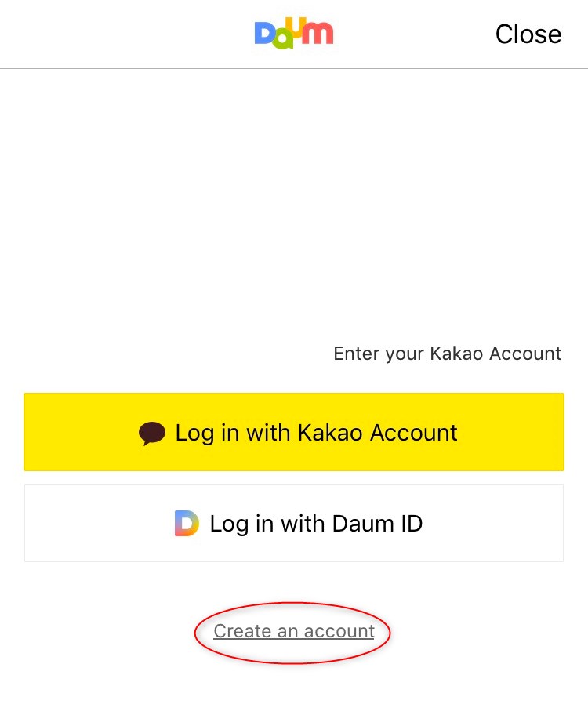Click the "Enter your Kakao Account" prompt text
Viewport: 588px width, 715px height.
[447, 354]
